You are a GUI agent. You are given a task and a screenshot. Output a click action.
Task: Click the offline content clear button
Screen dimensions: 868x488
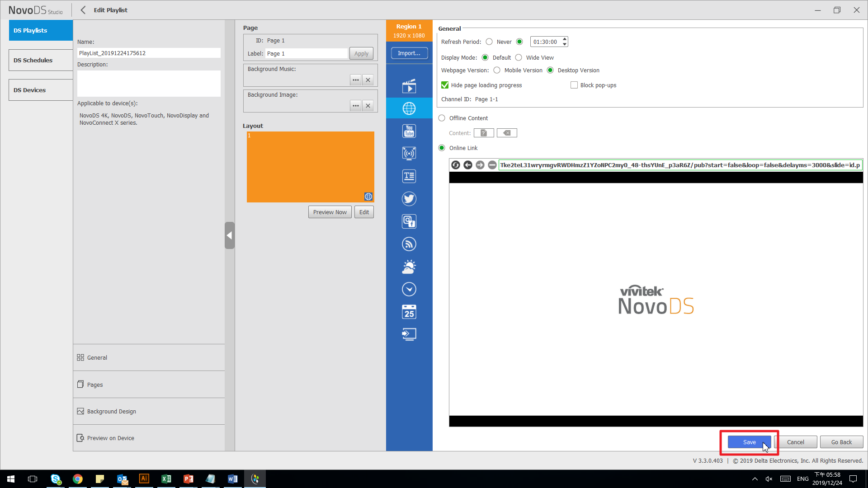[x=507, y=133]
